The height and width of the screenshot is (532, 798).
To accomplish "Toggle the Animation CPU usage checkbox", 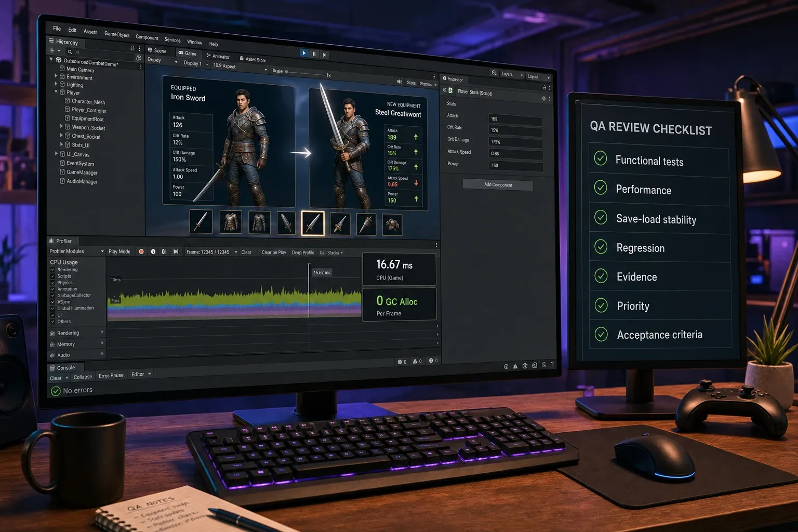I will pyautogui.click(x=52, y=289).
